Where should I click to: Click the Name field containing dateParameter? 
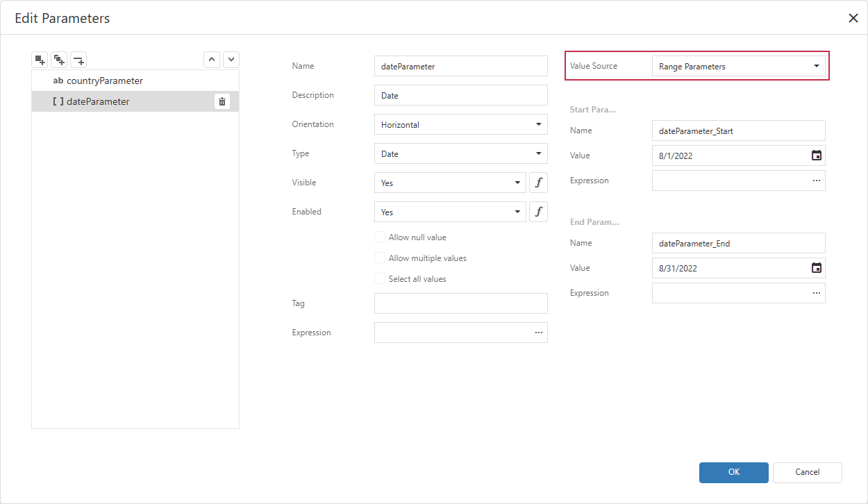[461, 66]
